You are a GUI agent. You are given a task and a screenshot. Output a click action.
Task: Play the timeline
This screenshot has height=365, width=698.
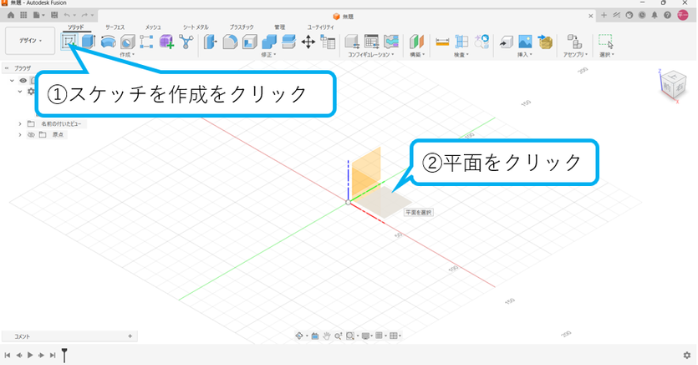coord(30,355)
